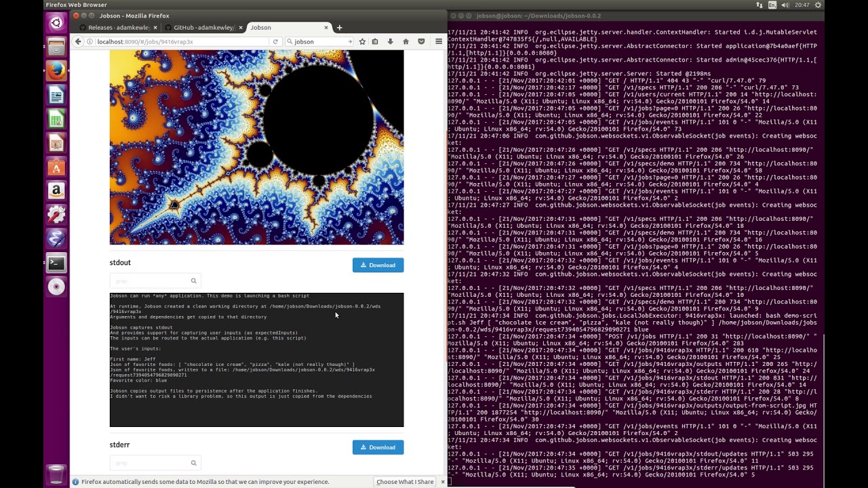Close the GitHub adamkewley tab
The image size is (868, 488).
coord(240,28)
